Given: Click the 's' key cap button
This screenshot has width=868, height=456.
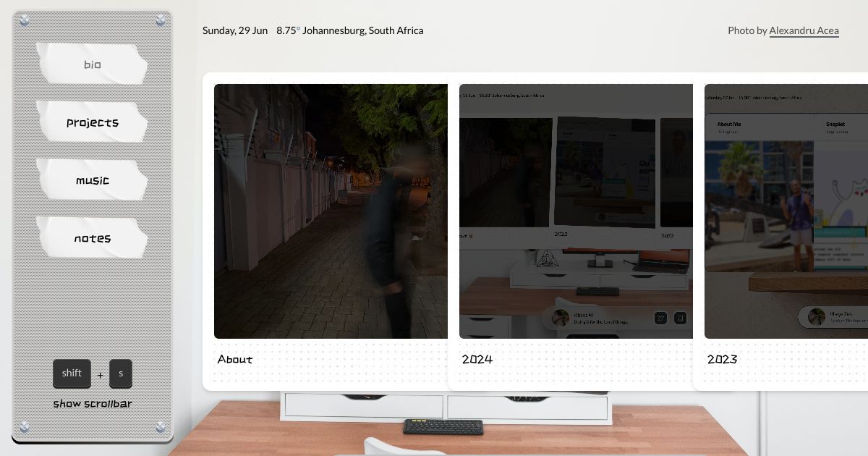Looking at the screenshot, I should pyautogui.click(x=121, y=373).
